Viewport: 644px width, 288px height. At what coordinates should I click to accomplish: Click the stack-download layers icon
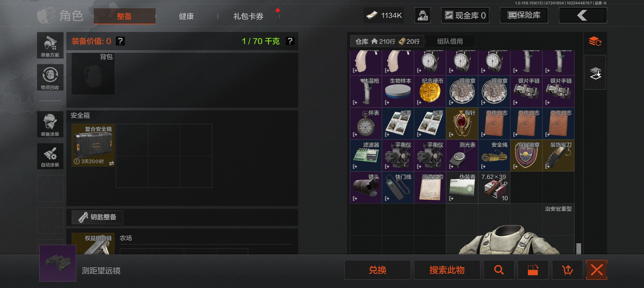point(595,73)
